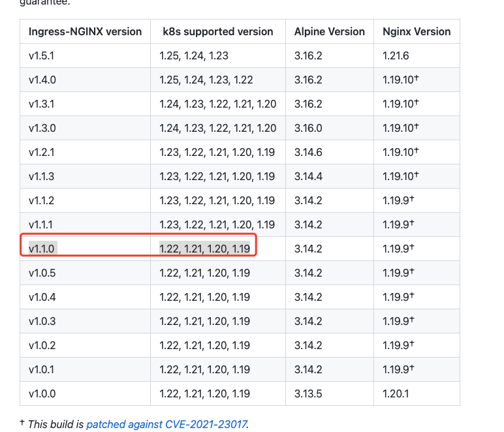Viewport: 504px width, 432px height.
Task: Click Nginx 1.19.10 in v1.2.1 row
Action: pos(417,152)
